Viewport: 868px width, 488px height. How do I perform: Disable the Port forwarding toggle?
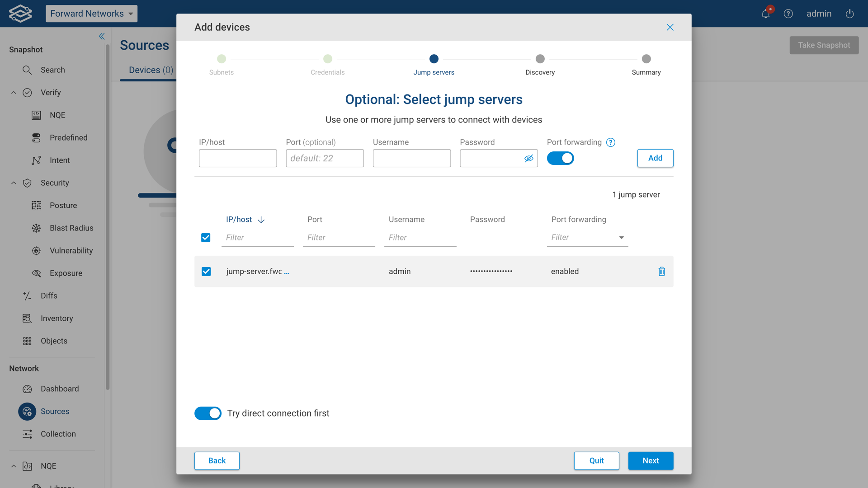560,159
